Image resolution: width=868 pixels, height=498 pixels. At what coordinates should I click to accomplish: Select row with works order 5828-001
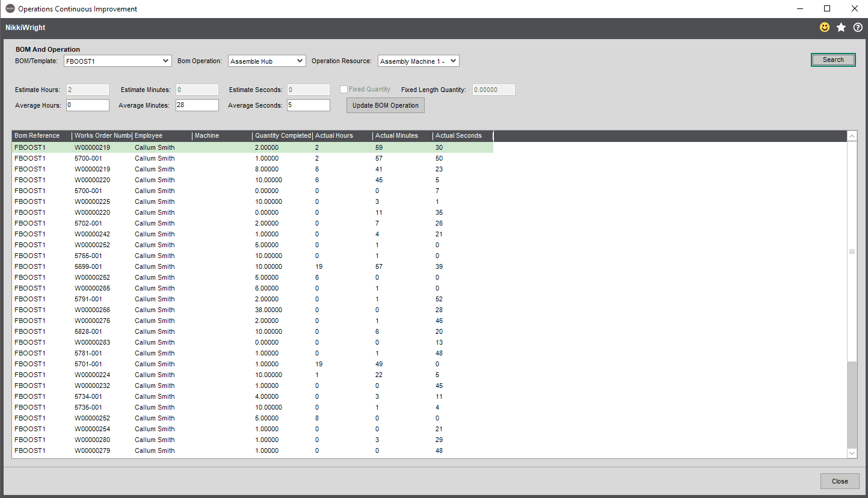coord(253,331)
